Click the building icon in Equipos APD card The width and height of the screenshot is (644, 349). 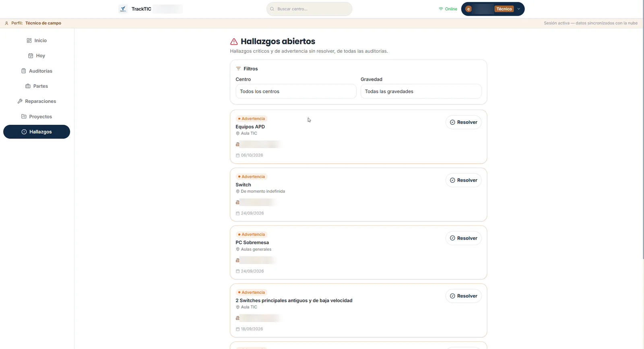pos(237,145)
